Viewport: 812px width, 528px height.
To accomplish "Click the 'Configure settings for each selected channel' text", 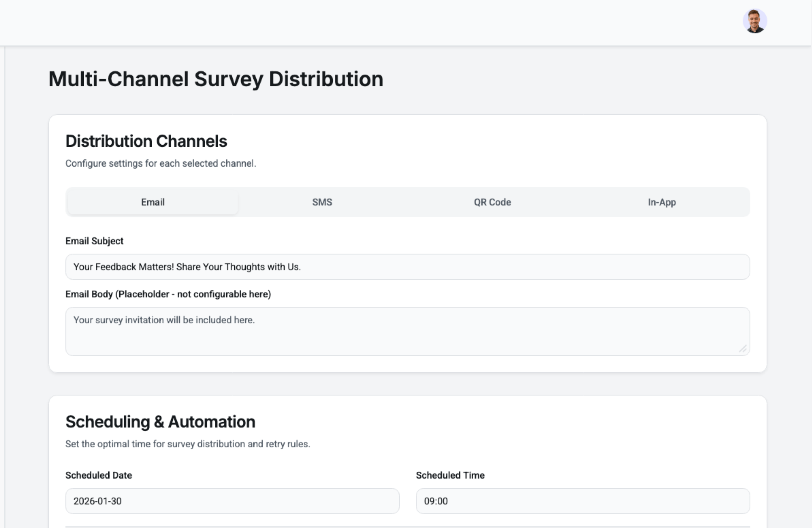I will (x=161, y=164).
